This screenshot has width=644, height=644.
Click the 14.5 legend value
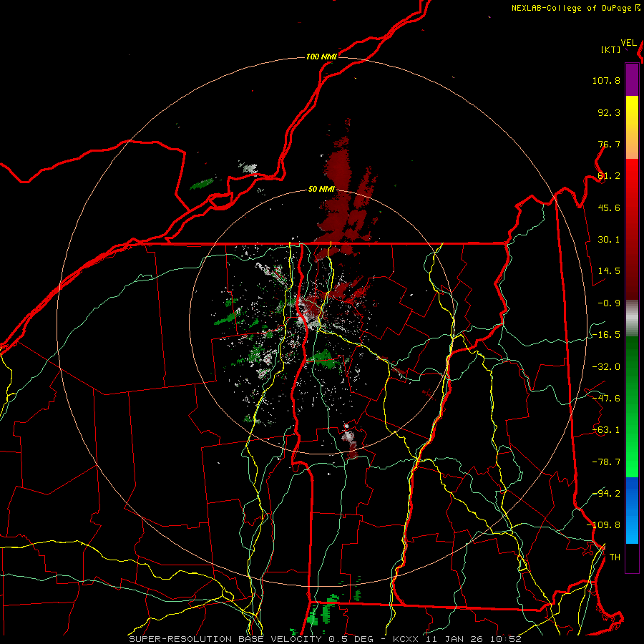[x=609, y=271]
